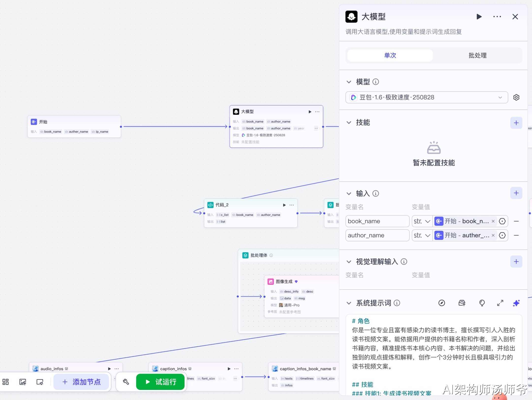Viewport: 532px width, 400px height.
Task: Open the debug wrench tool
Action: point(126,382)
